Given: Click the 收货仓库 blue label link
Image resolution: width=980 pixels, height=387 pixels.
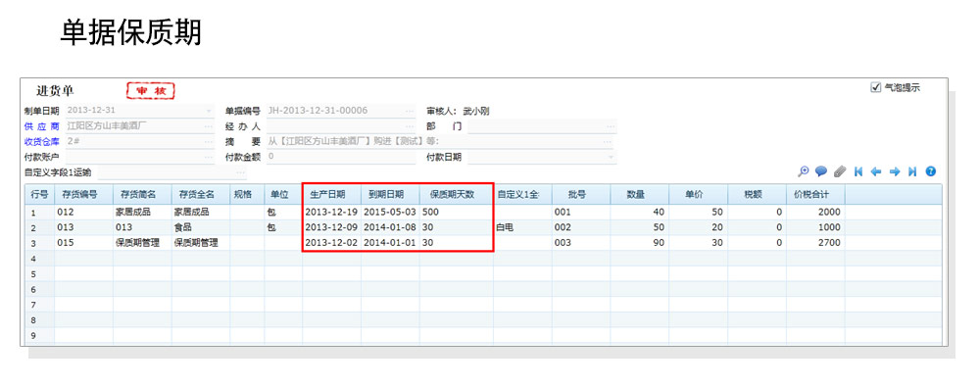Looking at the screenshot, I should (42, 142).
